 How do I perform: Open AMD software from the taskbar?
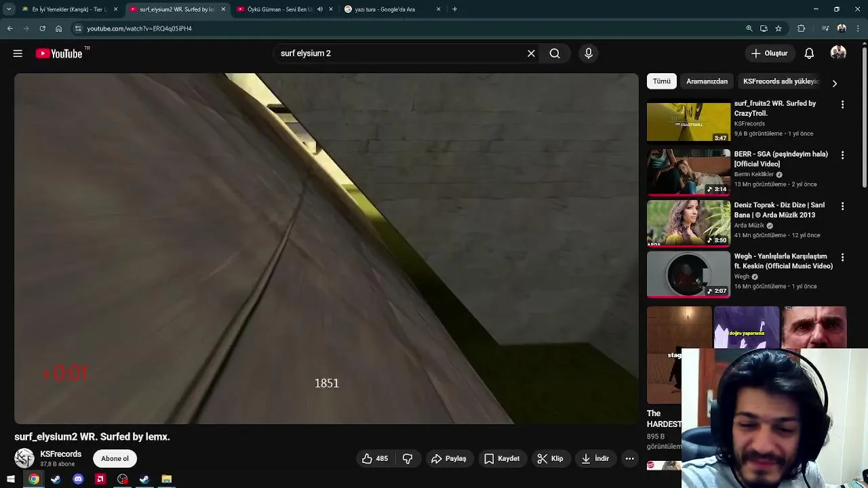[100, 479]
